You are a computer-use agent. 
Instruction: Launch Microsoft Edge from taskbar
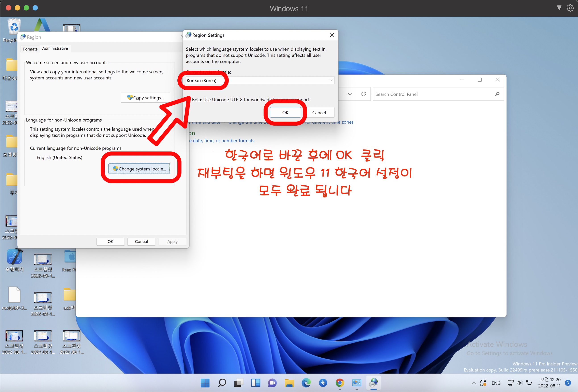pos(306,383)
